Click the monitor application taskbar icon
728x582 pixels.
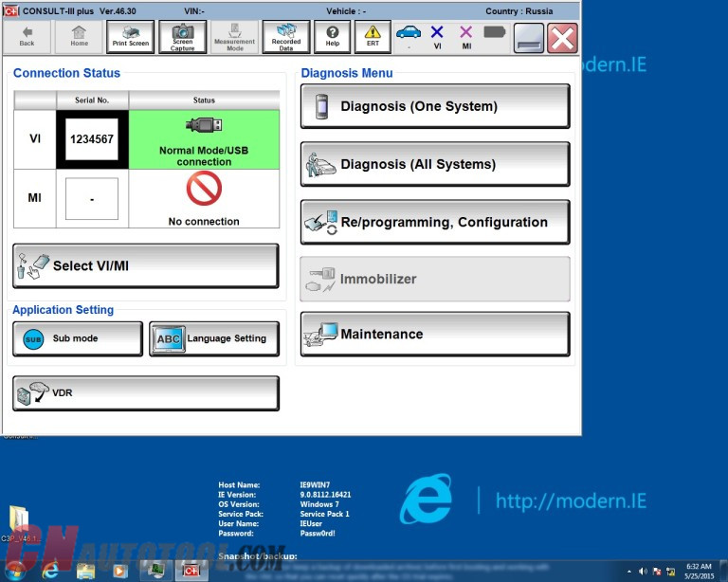(155, 571)
